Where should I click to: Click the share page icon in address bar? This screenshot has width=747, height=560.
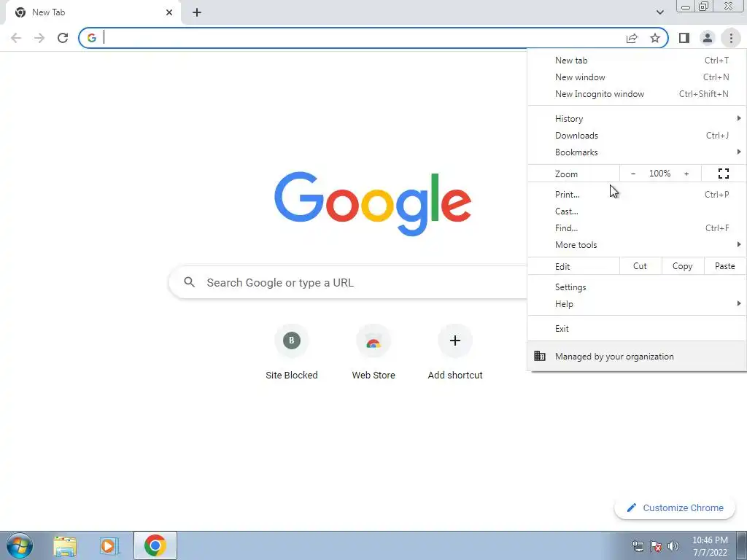632,38
